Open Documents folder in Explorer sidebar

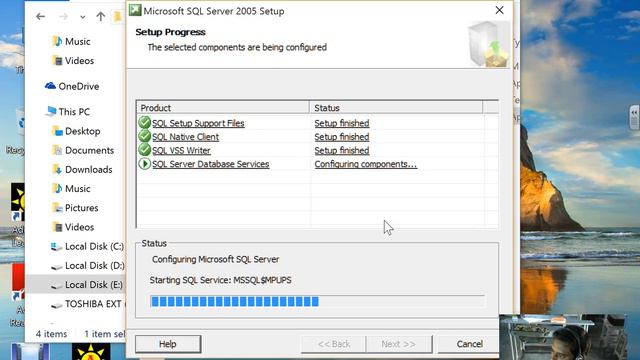pyautogui.click(x=89, y=151)
